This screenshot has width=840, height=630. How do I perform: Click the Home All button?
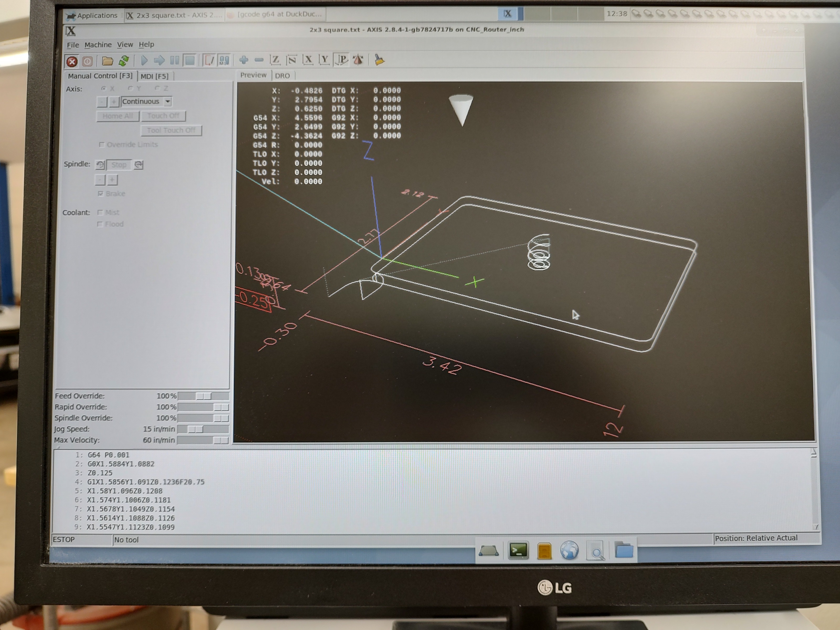point(117,116)
